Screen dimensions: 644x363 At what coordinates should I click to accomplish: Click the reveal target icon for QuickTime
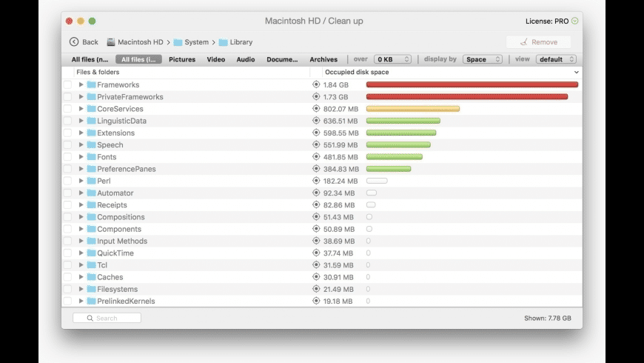coord(316,253)
